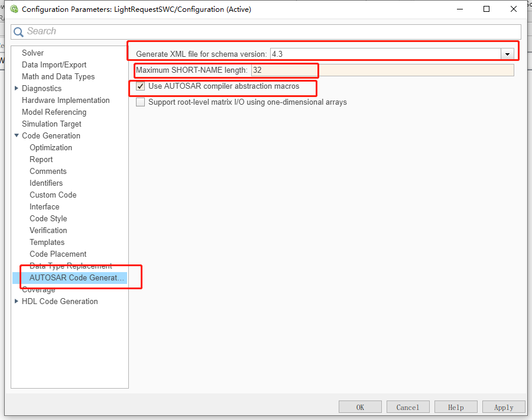Open the Interface pane
532x420 pixels.
click(44, 207)
